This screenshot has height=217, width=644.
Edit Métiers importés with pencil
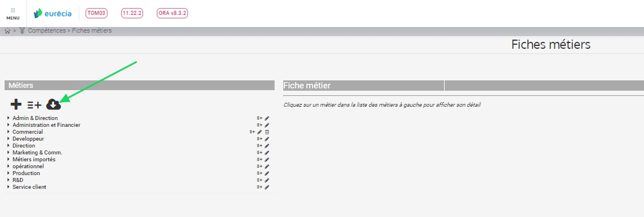click(x=267, y=160)
